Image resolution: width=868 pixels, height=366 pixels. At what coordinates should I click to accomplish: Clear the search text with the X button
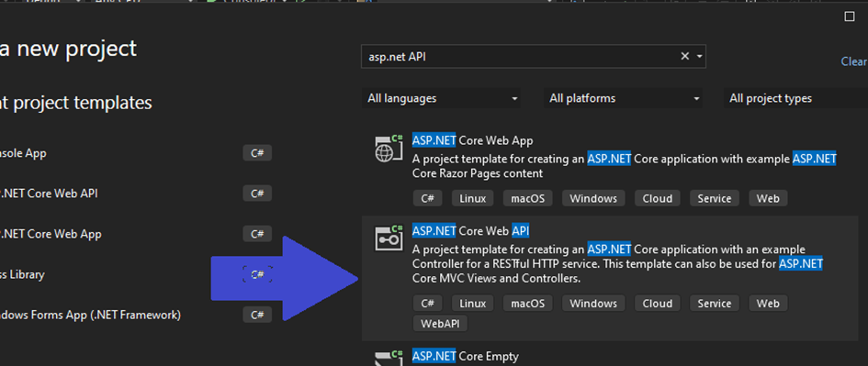685,56
